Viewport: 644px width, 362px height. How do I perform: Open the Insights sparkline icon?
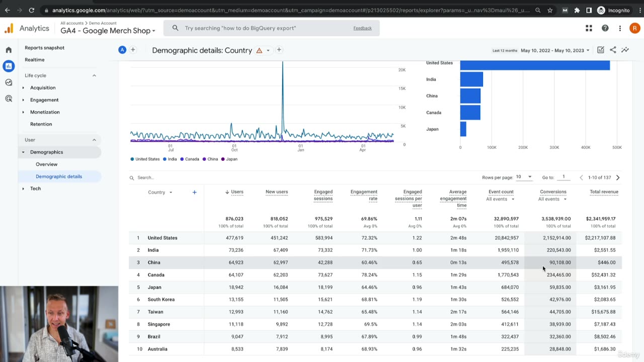pos(625,50)
